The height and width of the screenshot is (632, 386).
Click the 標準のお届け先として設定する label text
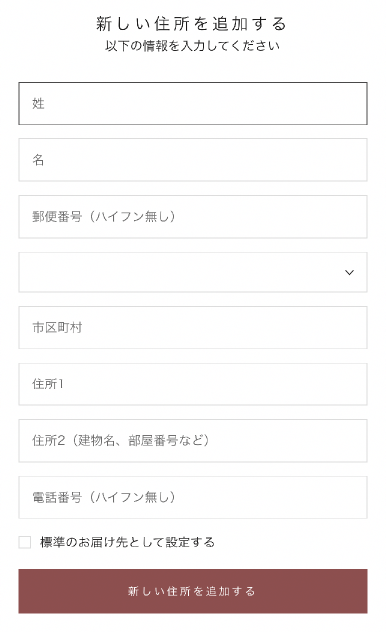(127, 542)
